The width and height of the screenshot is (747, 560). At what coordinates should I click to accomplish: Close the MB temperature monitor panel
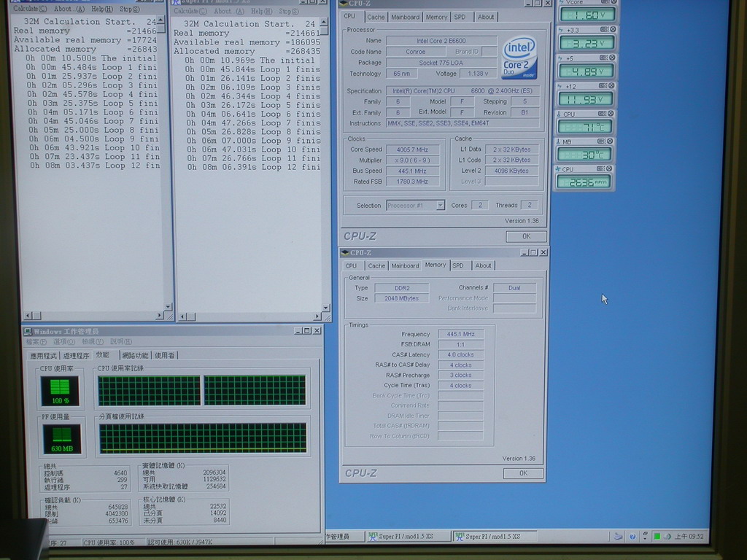pos(610,141)
